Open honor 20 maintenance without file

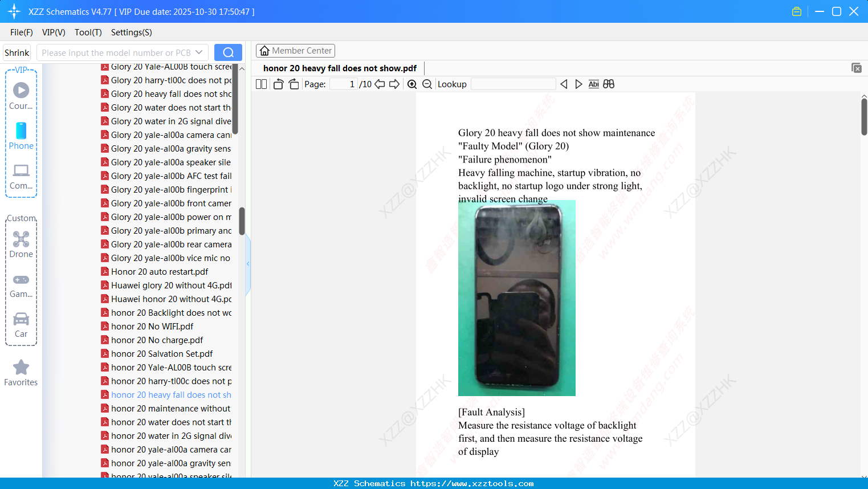tap(166, 409)
